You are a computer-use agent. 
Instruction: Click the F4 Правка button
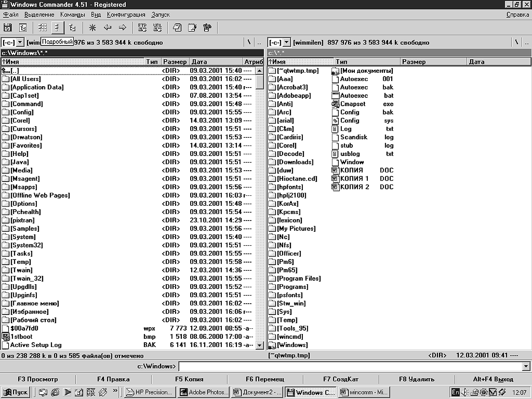[x=114, y=379]
